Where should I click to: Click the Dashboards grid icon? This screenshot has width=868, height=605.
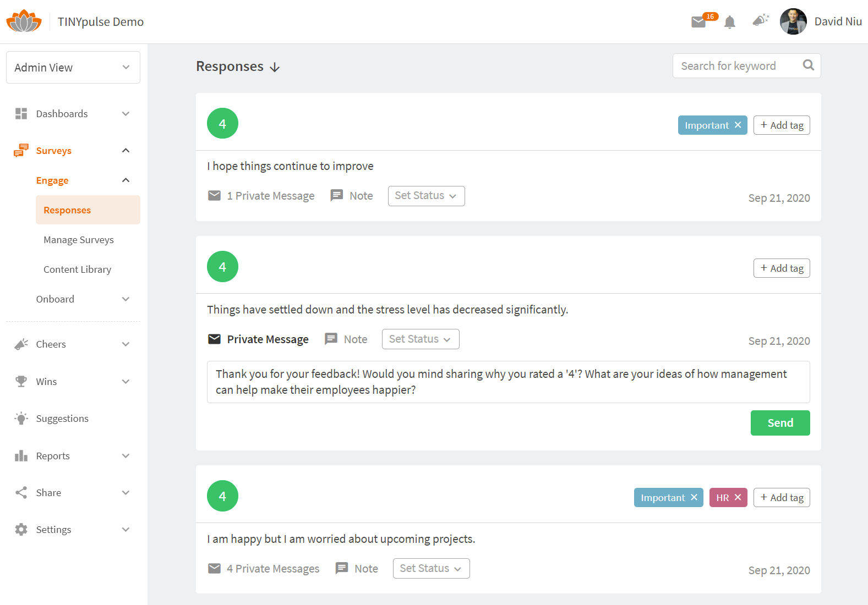point(21,113)
